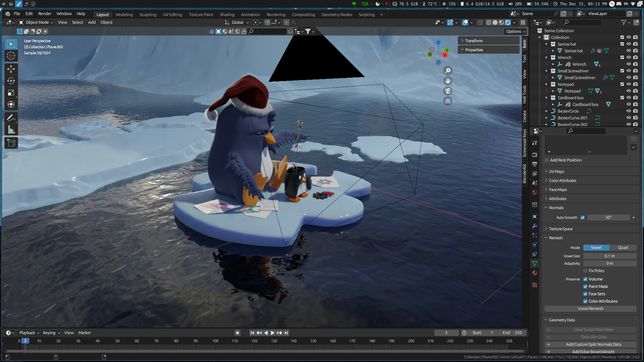The image size is (644, 362).
Task: Switch to perspective/orthographic view icon
Action: tap(447, 101)
